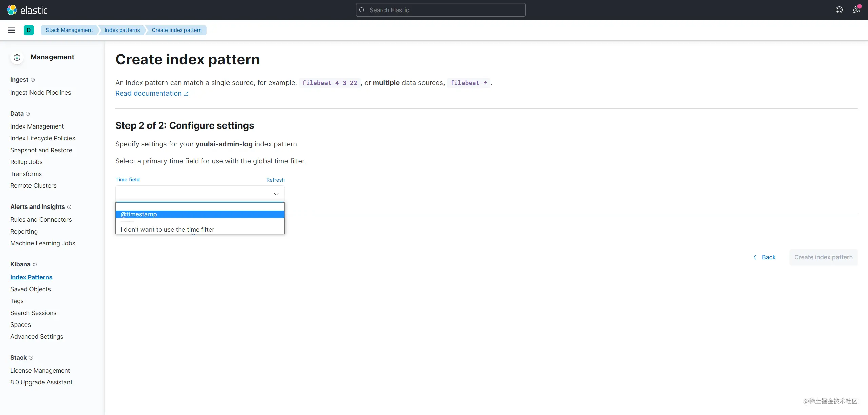Open Tags

point(17,301)
